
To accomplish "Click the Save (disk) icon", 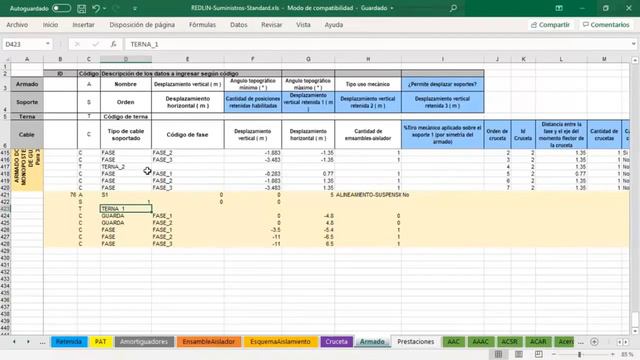I will coord(82,8).
